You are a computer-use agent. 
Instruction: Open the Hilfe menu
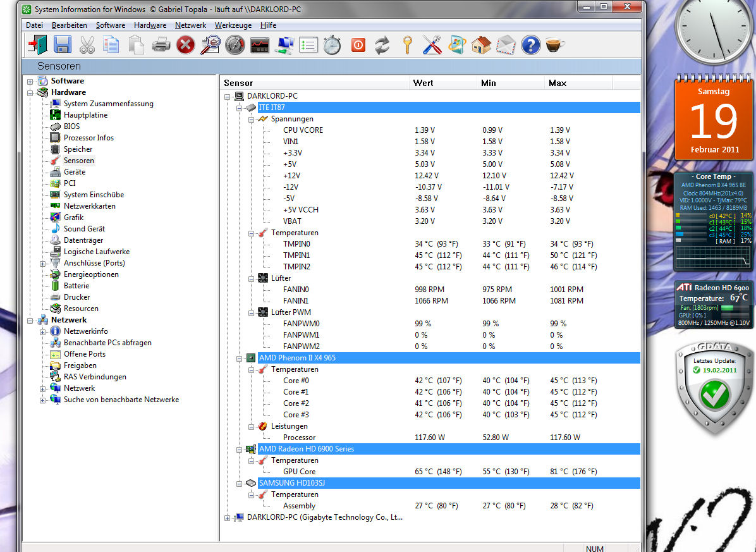tap(268, 25)
